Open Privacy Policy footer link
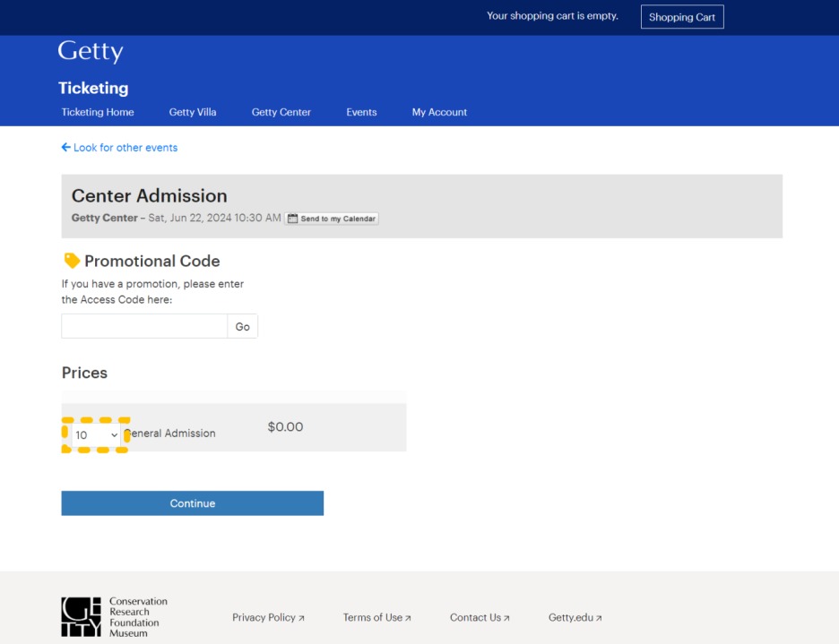The width and height of the screenshot is (839, 644). (268, 617)
